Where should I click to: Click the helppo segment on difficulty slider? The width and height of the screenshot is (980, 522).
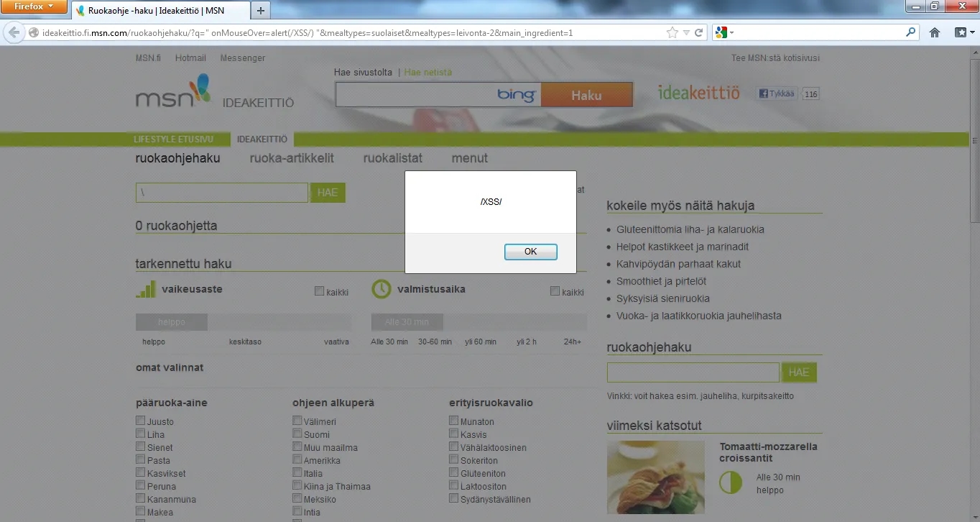pos(172,322)
